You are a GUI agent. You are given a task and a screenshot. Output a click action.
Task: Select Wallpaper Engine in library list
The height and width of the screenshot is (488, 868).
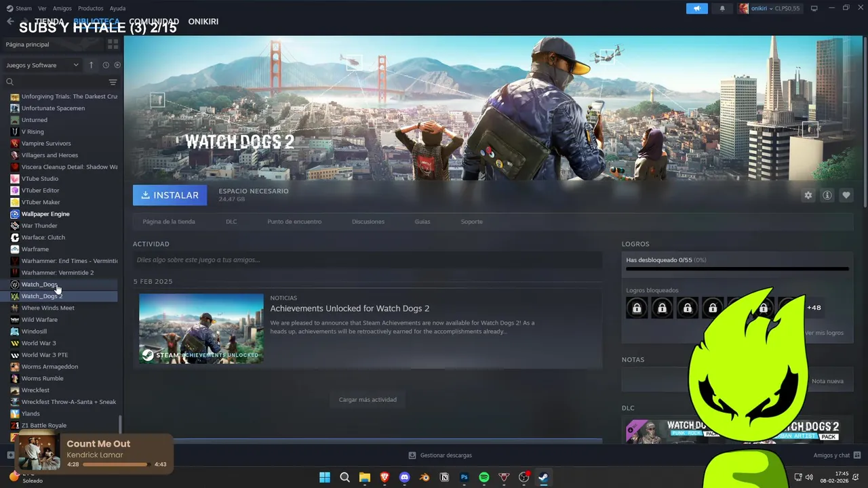click(64, 214)
